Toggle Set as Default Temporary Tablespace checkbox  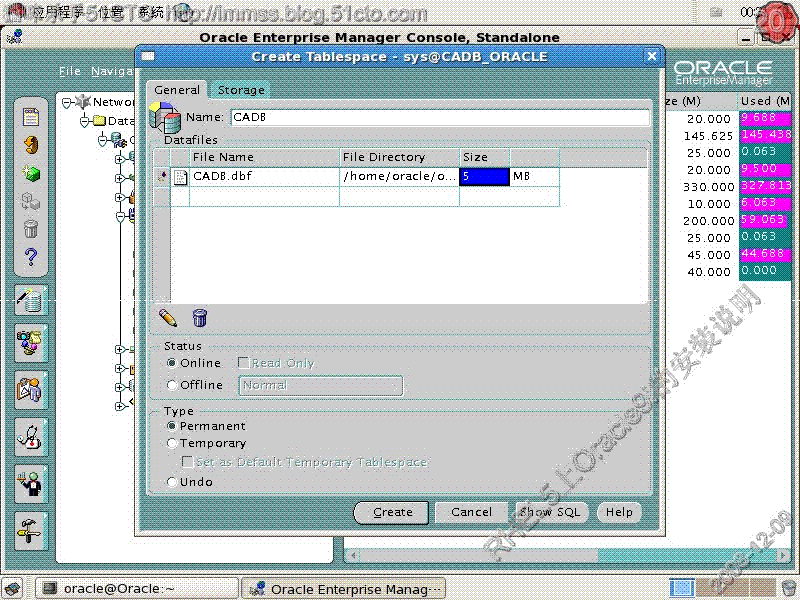[x=187, y=462]
